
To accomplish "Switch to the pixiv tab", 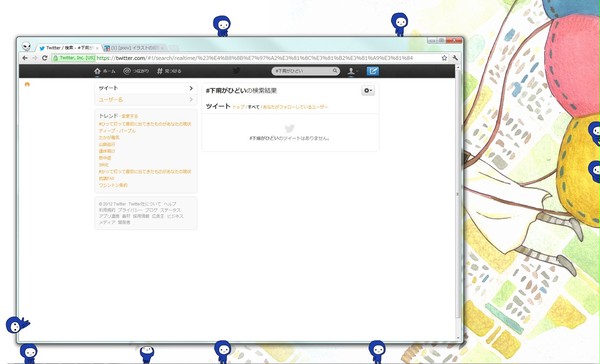I will [135, 48].
